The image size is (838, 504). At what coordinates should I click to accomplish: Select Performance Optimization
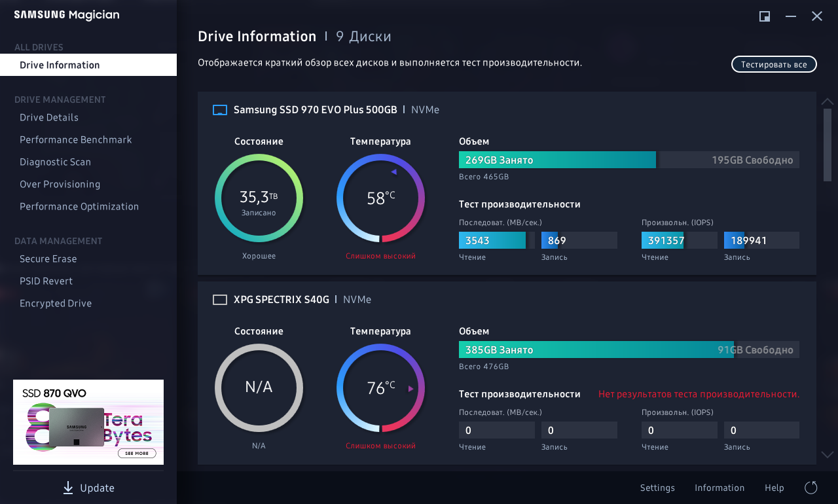pos(79,206)
